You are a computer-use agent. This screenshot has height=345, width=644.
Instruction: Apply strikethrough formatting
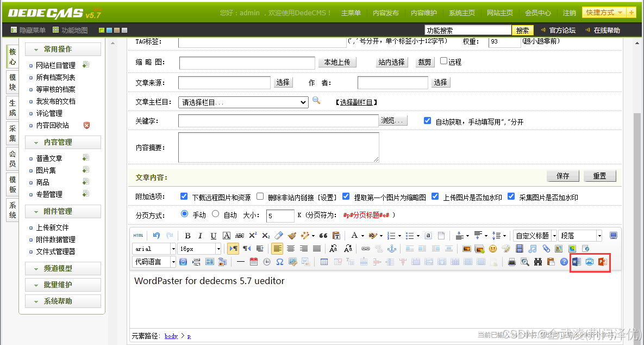click(x=240, y=236)
